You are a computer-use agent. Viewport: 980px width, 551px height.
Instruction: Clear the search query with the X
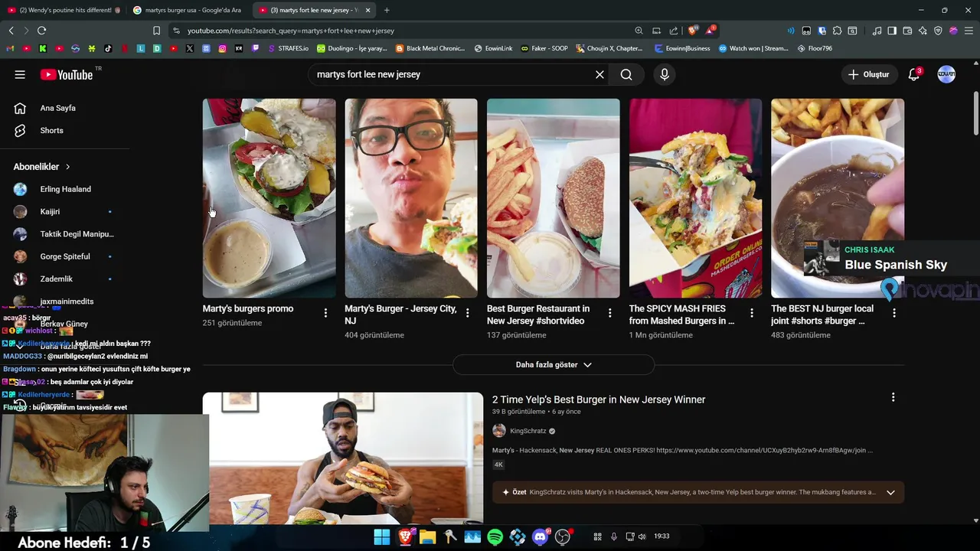pos(599,74)
